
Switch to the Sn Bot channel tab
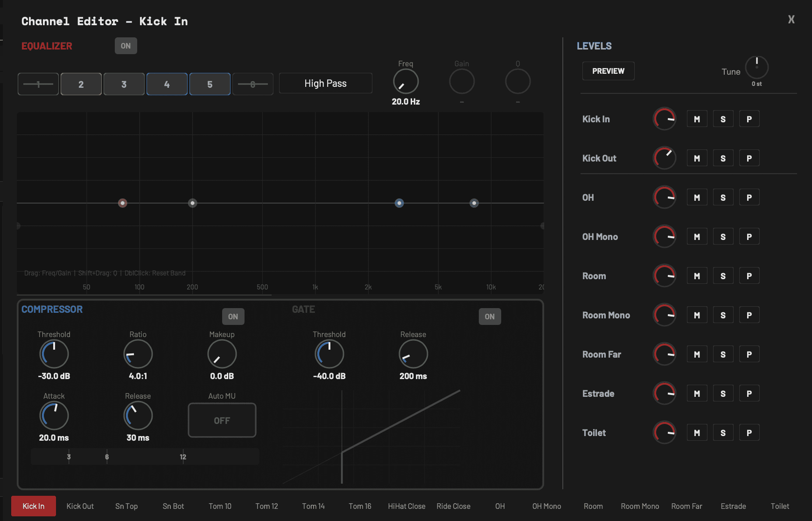[174, 506]
